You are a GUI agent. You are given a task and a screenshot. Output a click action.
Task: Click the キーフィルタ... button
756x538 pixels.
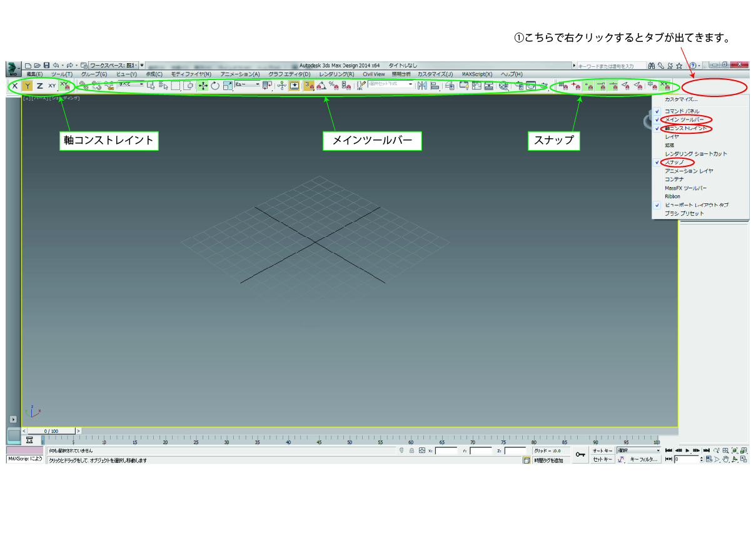click(644, 459)
